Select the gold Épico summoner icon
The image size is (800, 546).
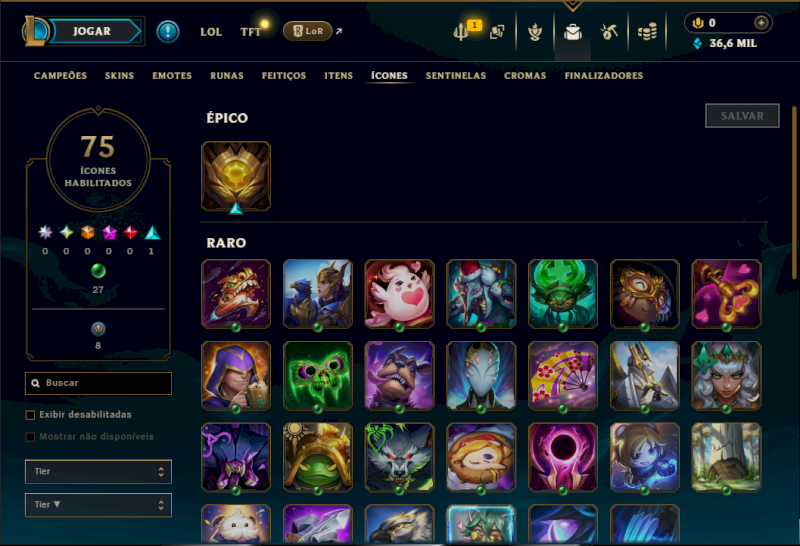coord(236,177)
